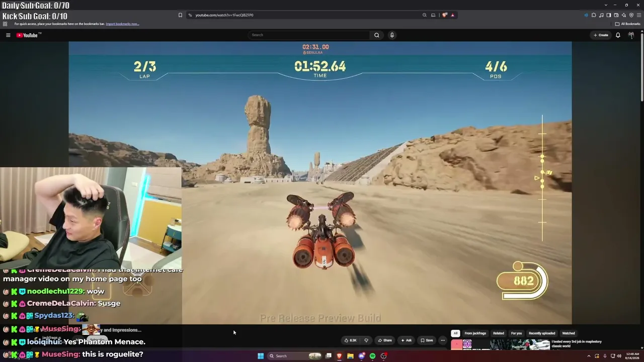Open Brave Rewards triangle icon
The image size is (644, 362).
(452, 15)
